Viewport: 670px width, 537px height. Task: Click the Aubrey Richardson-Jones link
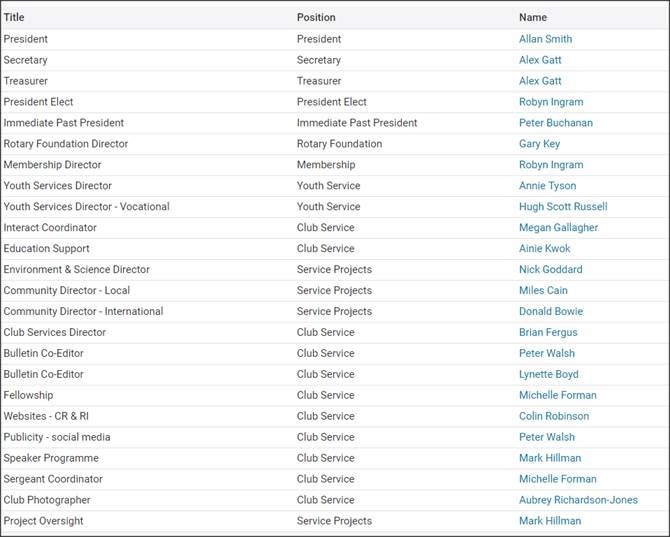578,501
